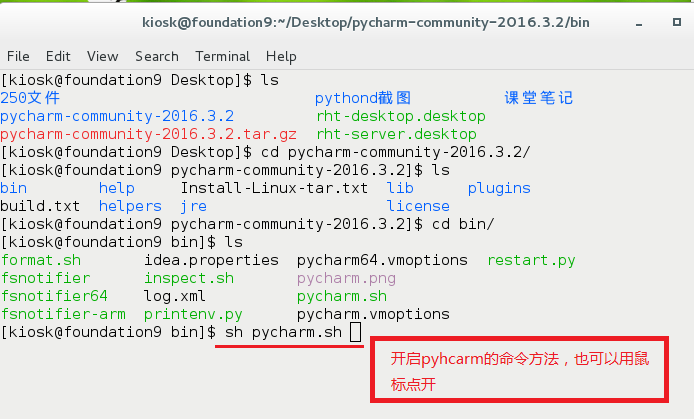Click log.xml file name
This screenshot has height=419, width=694.
[175, 296]
